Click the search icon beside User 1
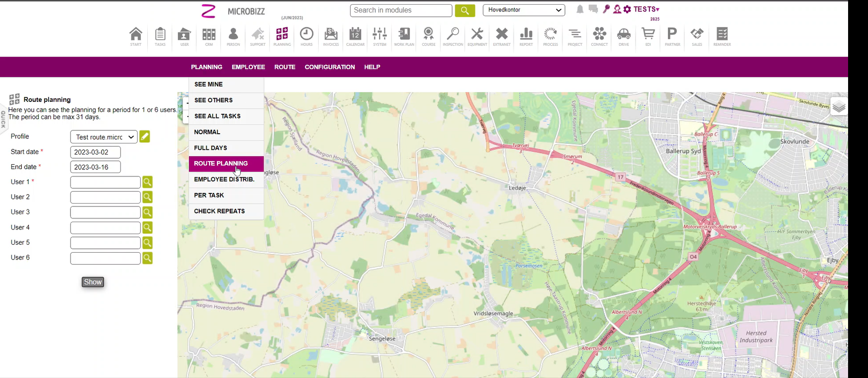The width and height of the screenshot is (868, 378). [147, 182]
